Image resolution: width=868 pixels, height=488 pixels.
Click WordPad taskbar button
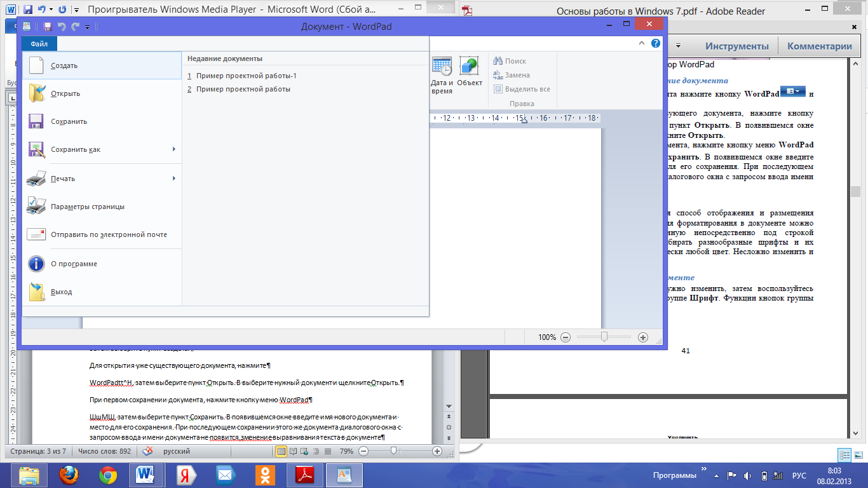tap(344, 475)
